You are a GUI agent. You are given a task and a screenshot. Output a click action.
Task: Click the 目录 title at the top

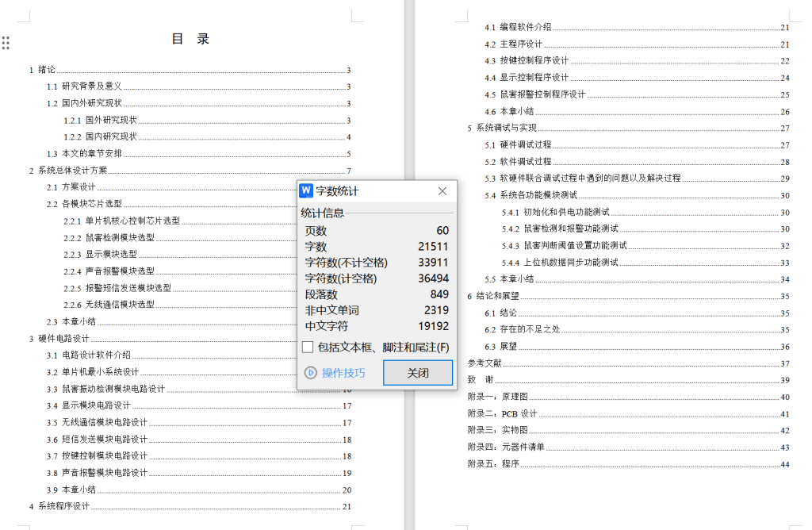[191, 37]
